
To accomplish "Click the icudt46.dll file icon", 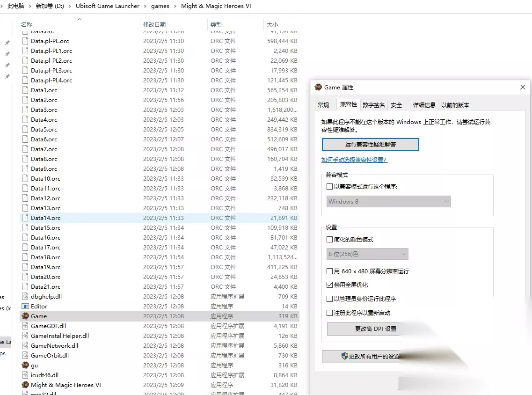I will 25,375.
